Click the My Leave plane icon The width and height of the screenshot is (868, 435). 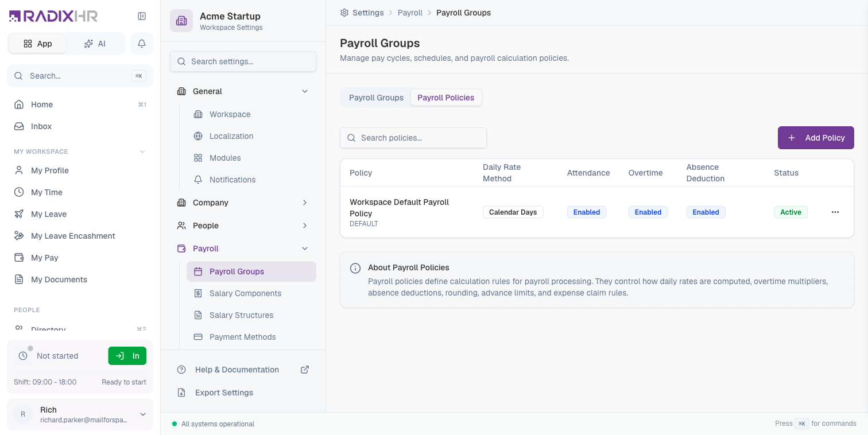point(19,214)
